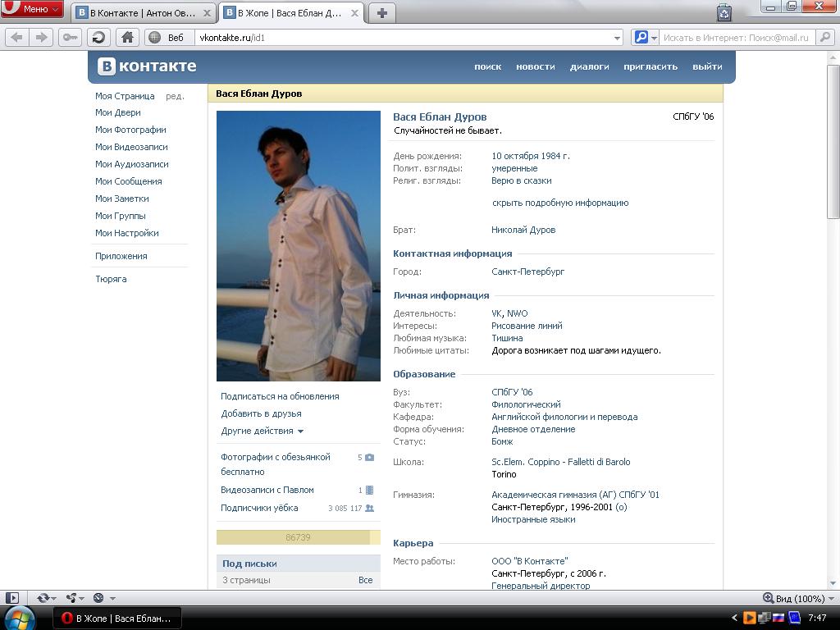
Task: Open the Opera Меню button
Action: [x=33, y=9]
